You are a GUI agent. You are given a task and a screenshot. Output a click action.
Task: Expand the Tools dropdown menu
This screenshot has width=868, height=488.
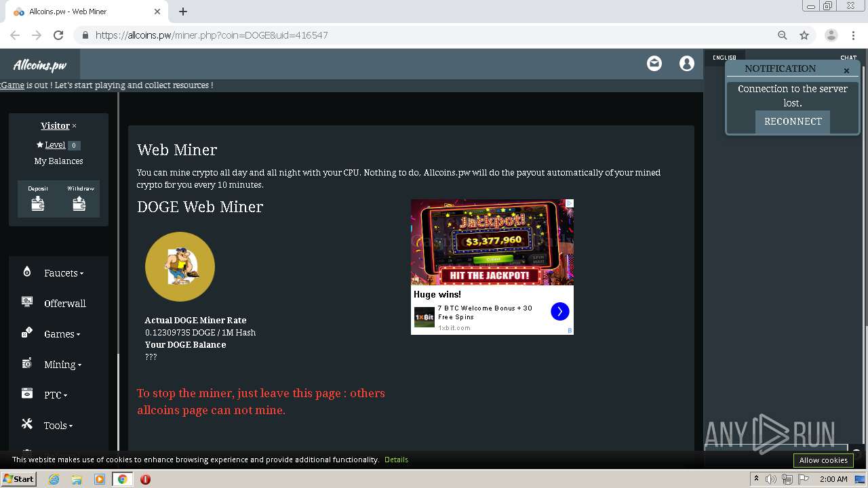point(58,426)
